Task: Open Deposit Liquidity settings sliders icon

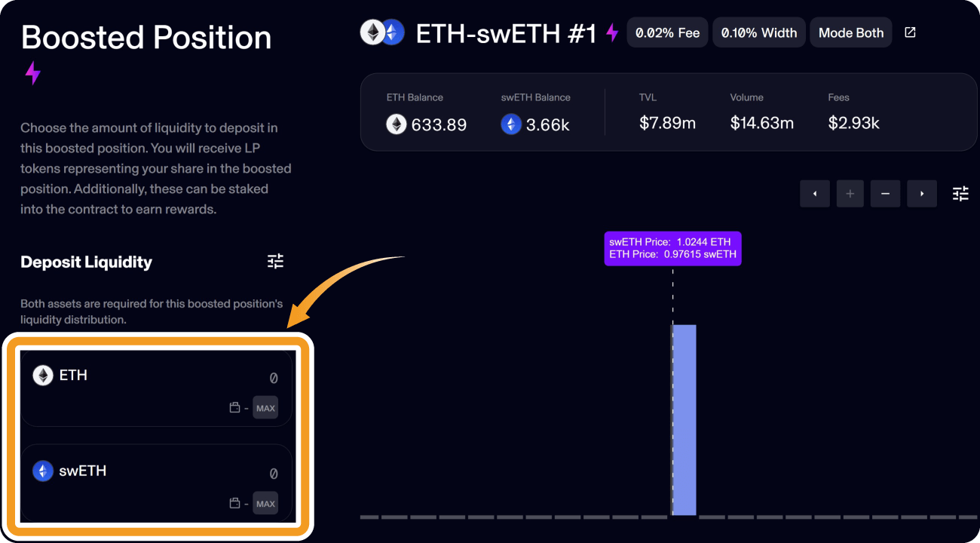Action: pyautogui.click(x=275, y=262)
